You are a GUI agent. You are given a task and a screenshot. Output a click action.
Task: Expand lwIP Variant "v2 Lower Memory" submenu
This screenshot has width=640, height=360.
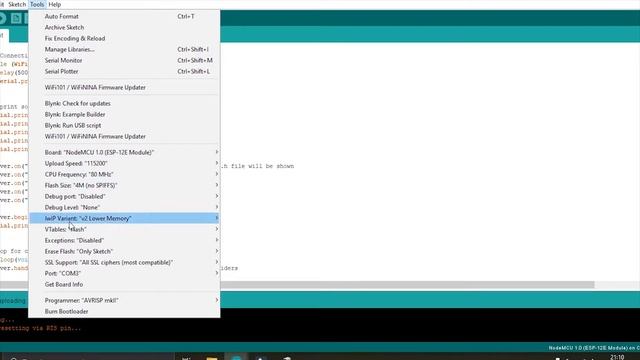[124, 218]
